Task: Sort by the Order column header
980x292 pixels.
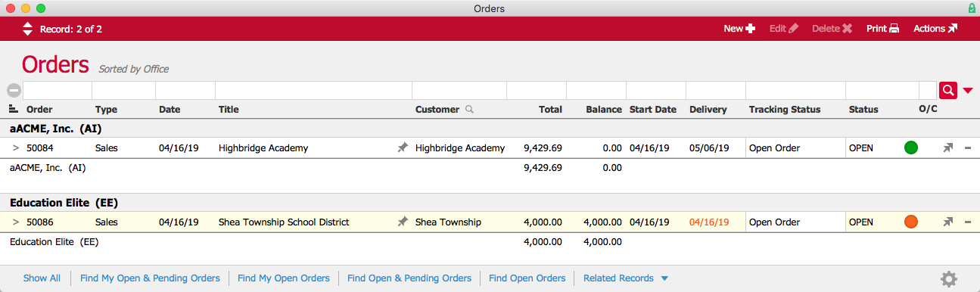Action: tap(39, 110)
